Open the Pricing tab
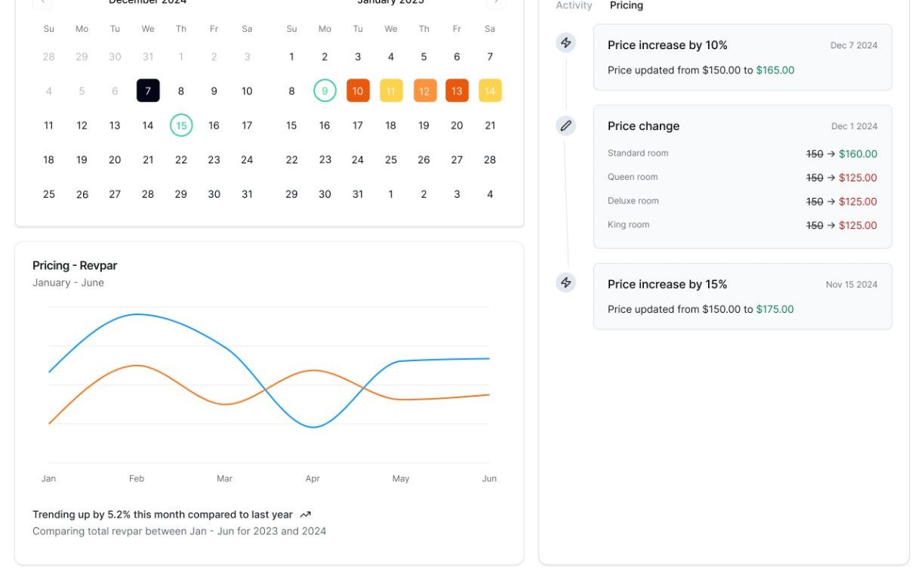This screenshot has width=924, height=578. click(627, 5)
